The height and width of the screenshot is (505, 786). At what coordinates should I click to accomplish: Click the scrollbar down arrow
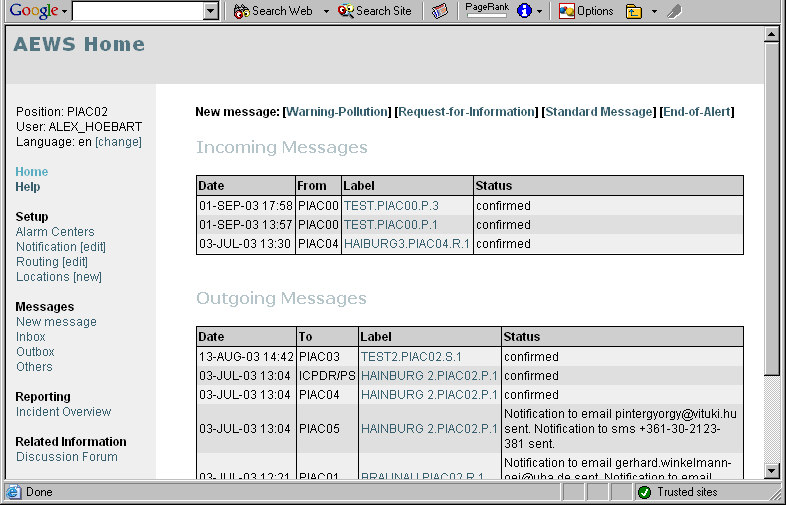click(x=771, y=470)
